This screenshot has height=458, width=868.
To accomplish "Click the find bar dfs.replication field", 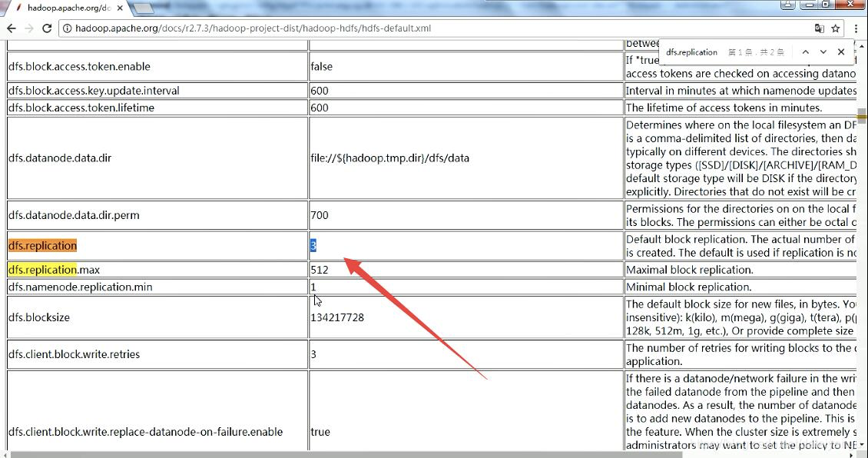I will (x=692, y=52).
